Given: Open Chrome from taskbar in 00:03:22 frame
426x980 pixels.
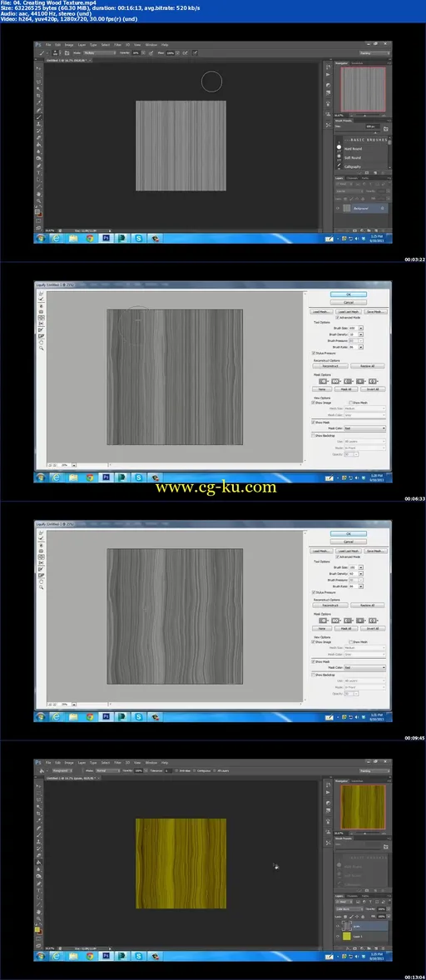Looking at the screenshot, I should pos(90,238).
